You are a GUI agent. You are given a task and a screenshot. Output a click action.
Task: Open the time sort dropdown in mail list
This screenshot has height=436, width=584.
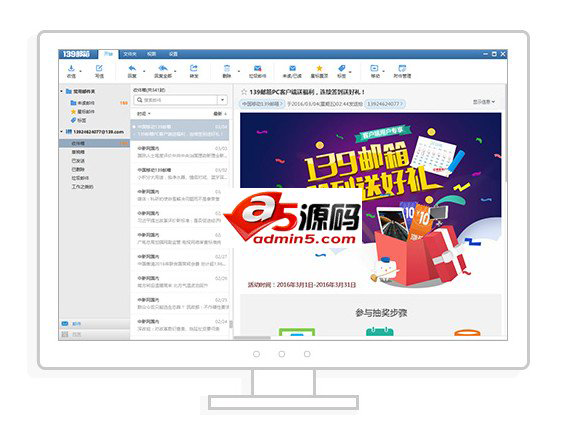click(x=144, y=114)
